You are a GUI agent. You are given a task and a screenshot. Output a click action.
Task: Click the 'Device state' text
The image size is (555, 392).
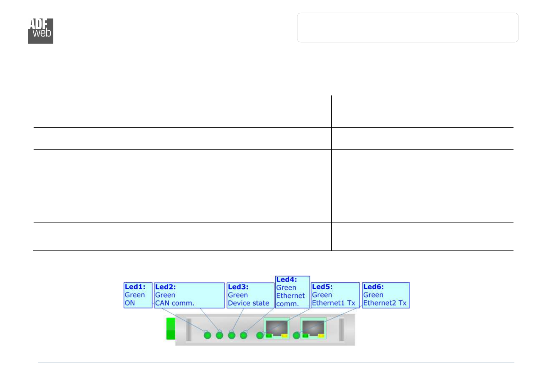point(249,303)
